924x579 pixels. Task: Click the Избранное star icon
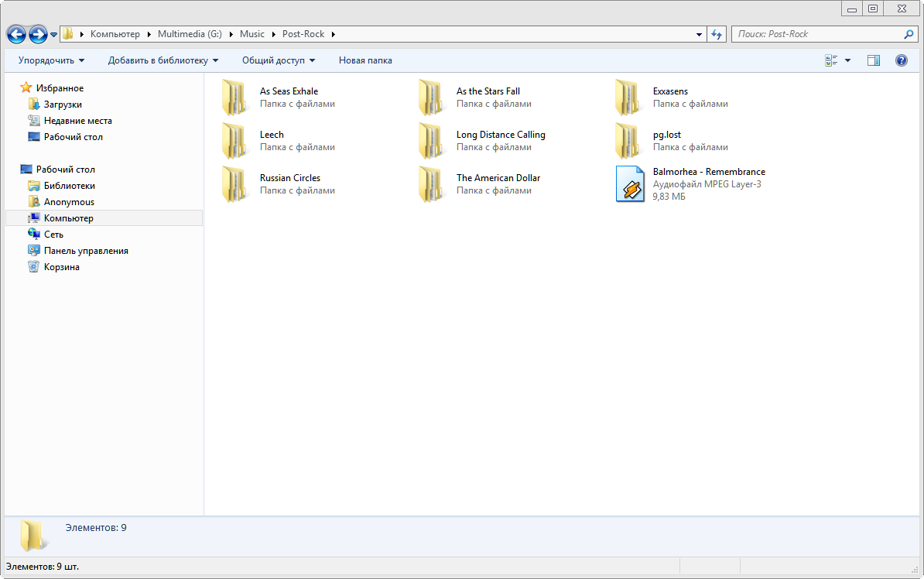[x=26, y=87]
